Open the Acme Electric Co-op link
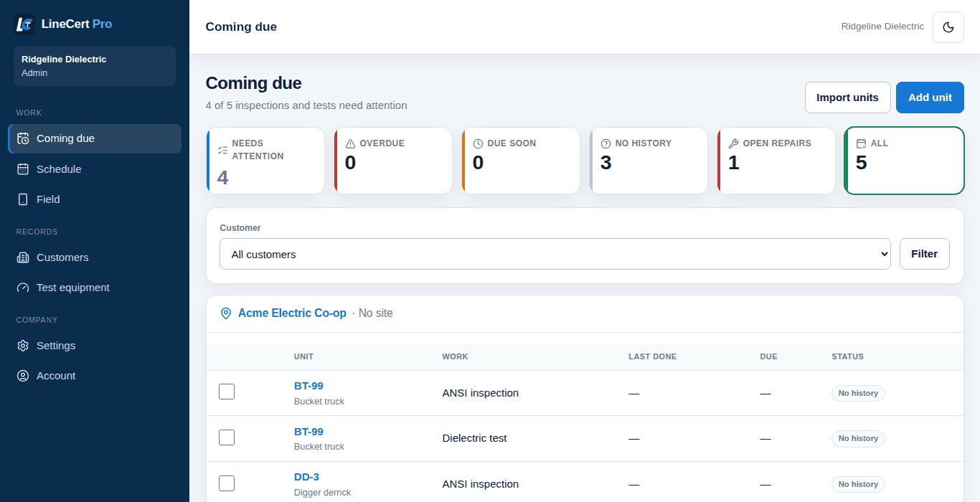Image resolution: width=980 pixels, height=502 pixels. (292, 313)
